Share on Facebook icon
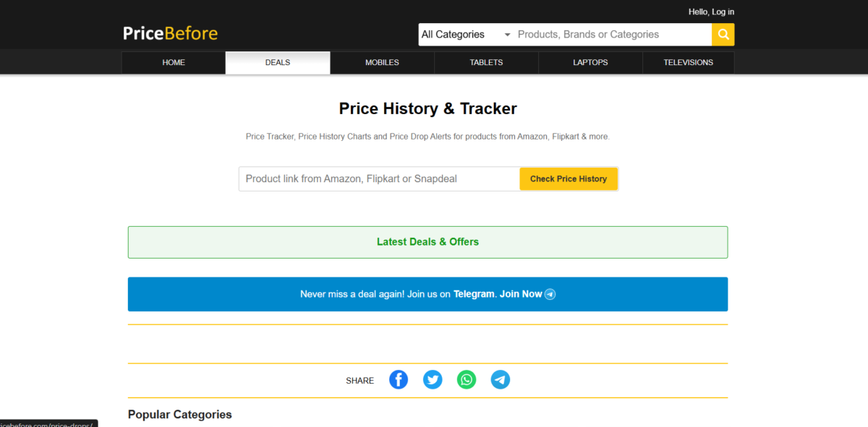The height and width of the screenshot is (427, 868). pyautogui.click(x=399, y=379)
